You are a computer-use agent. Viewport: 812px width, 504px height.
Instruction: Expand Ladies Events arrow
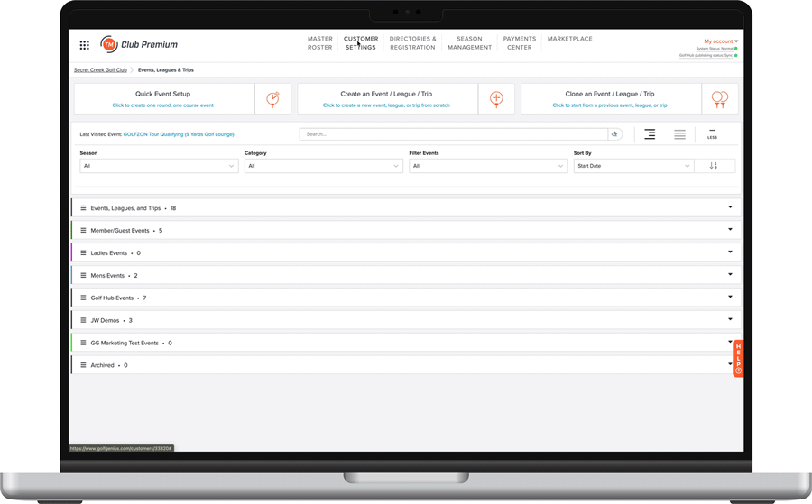pyautogui.click(x=730, y=252)
